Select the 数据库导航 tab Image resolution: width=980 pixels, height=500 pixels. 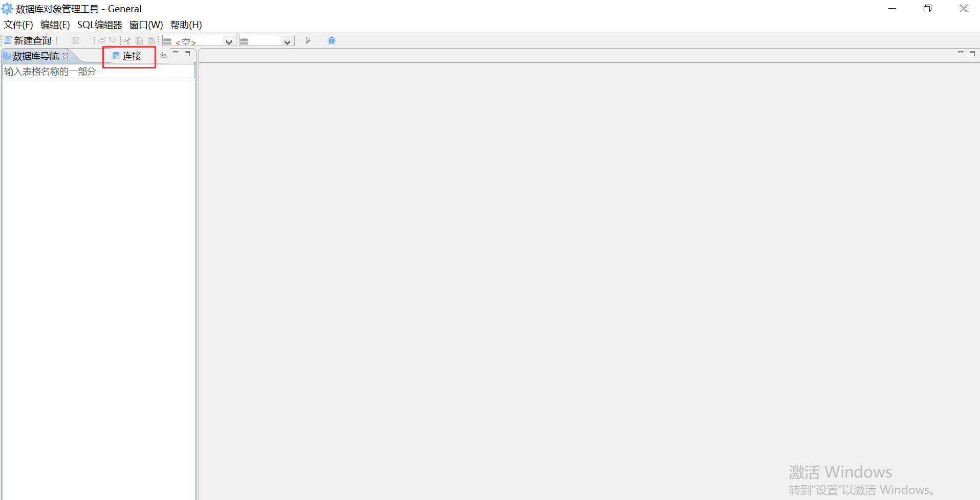(35, 56)
